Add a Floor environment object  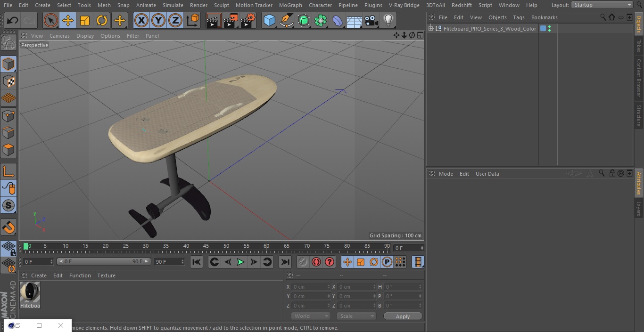(x=354, y=20)
